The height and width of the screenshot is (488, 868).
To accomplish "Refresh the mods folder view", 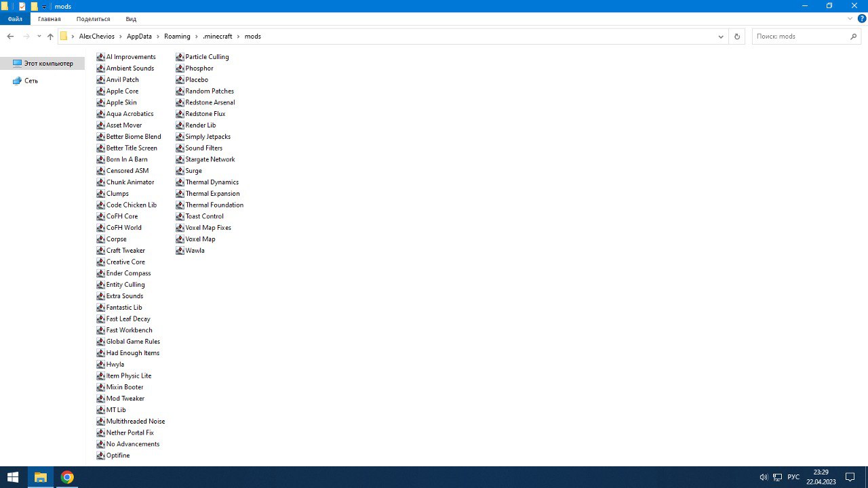I will coord(737,37).
